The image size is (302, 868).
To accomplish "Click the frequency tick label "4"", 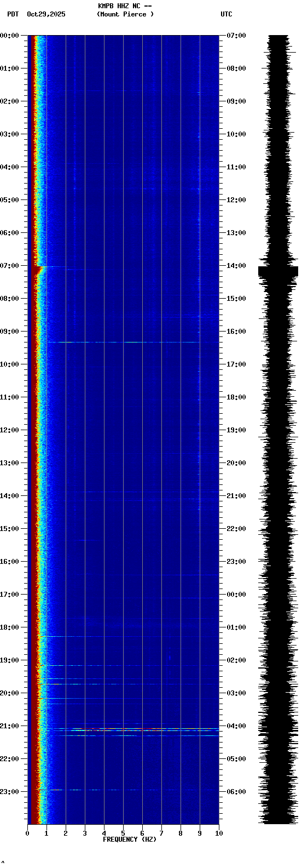I will coord(104,833).
